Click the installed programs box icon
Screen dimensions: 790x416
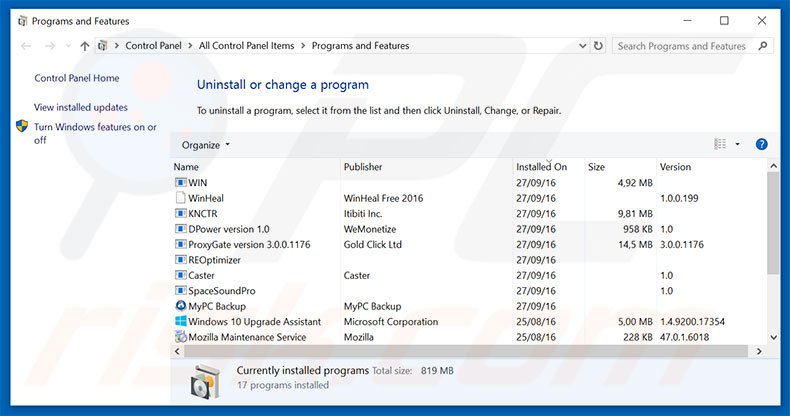206,381
